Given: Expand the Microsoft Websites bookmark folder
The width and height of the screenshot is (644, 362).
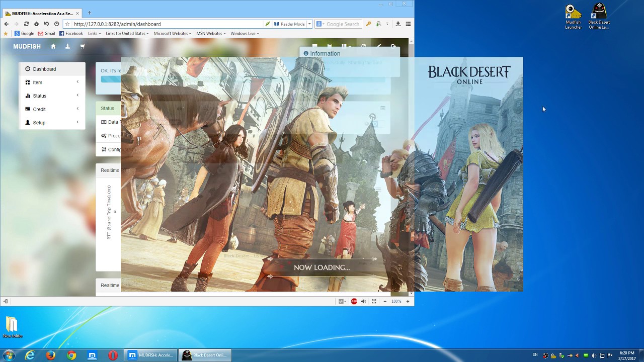Looking at the screenshot, I should tap(173, 33).
